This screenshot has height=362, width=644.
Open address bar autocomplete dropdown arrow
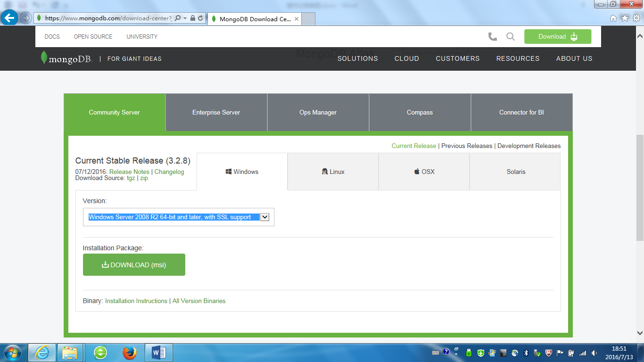185,18
